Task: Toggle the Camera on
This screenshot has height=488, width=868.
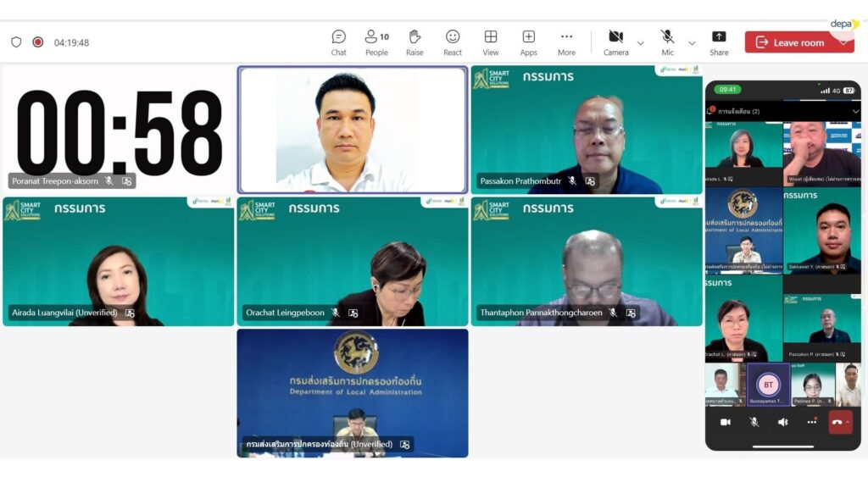Action: (615, 42)
